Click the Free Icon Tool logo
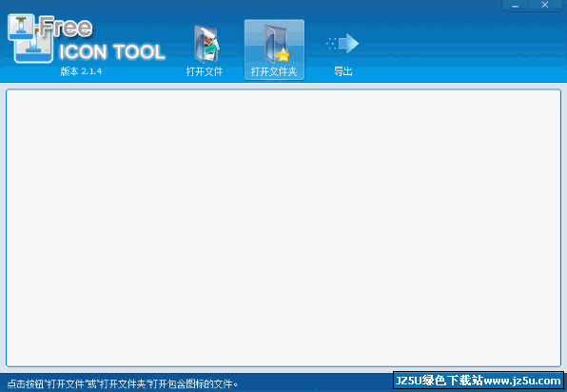The height and width of the screenshot is (392, 567). coord(86,39)
